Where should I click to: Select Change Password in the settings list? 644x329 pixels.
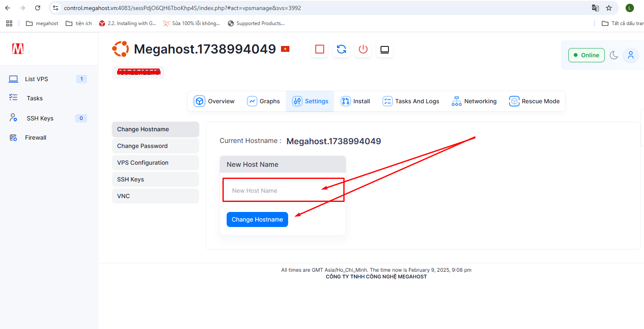(x=155, y=146)
